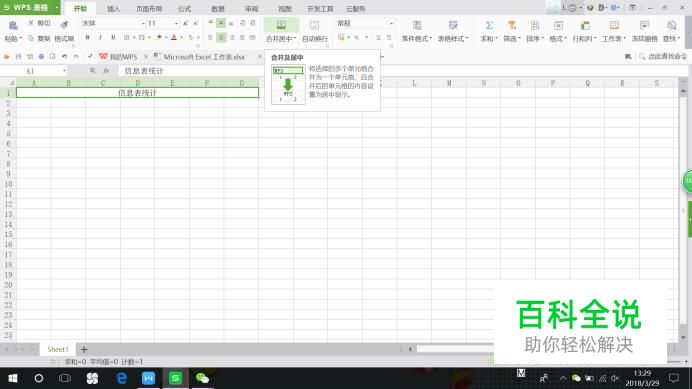Image resolution: width=692 pixels, height=389 pixels.
Task: Click the red font color icon
Action: 174,38
